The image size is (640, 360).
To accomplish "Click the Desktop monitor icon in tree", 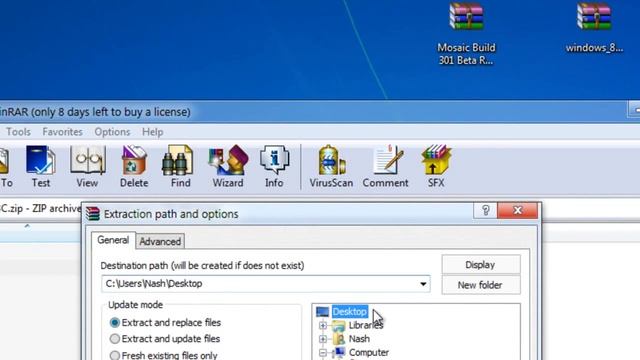I will [x=322, y=312].
